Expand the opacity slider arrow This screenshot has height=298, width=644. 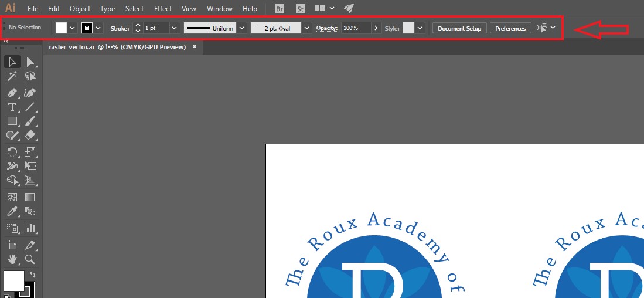point(376,28)
